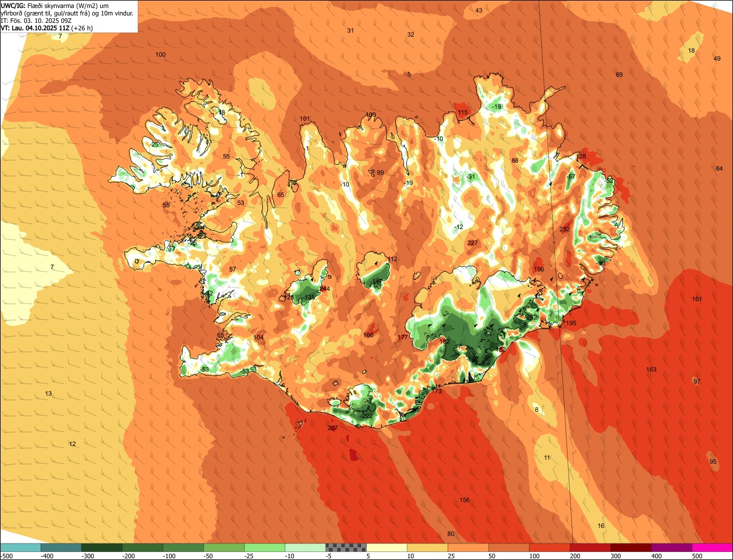733x560 pixels.
Task: Select the dark maroon 300 to 400 legend swatch
Action: pyautogui.click(x=630, y=547)
